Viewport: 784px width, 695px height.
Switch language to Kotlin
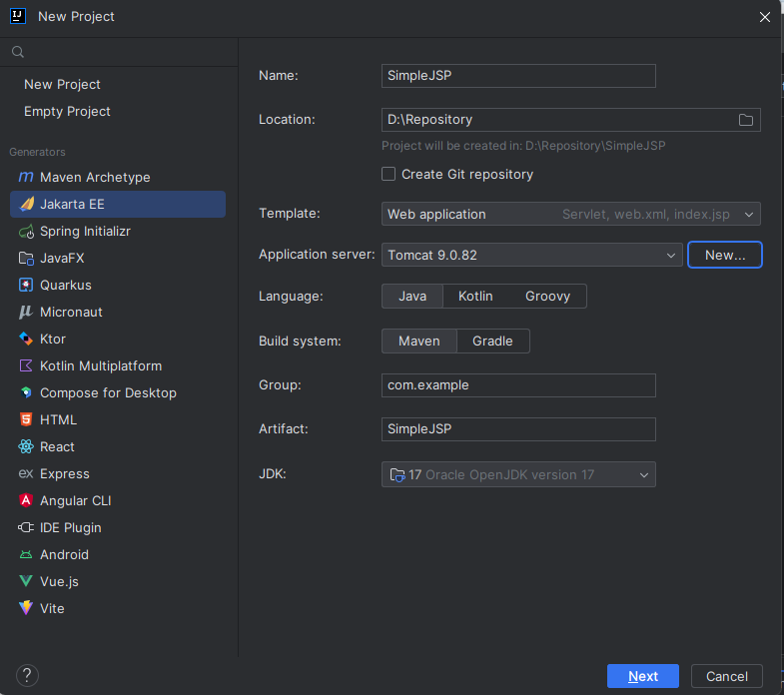(475, 296)
